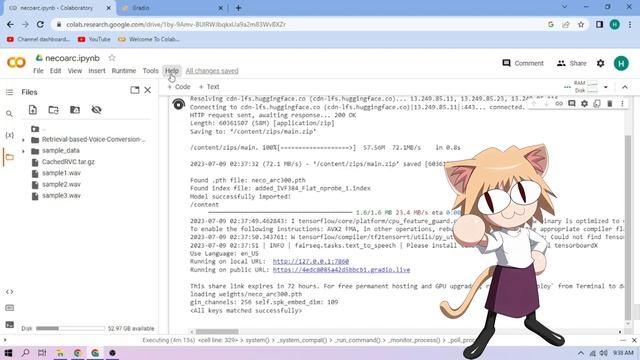Screen dimensions: 640x360
Task: Star the necoarc.ipynb notebook
Action: pos(112,58)
